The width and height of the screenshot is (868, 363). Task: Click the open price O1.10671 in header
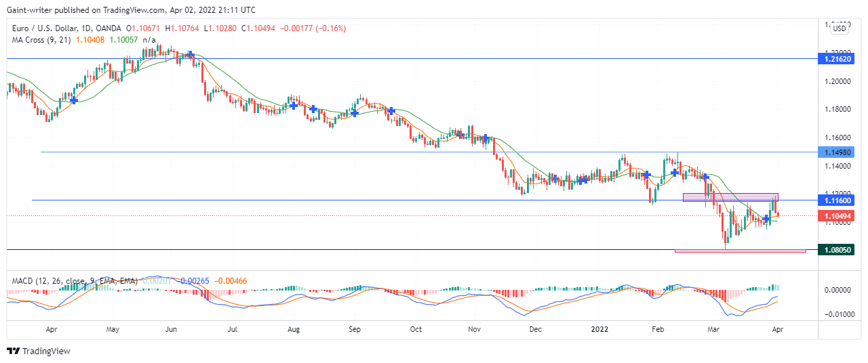143,28
